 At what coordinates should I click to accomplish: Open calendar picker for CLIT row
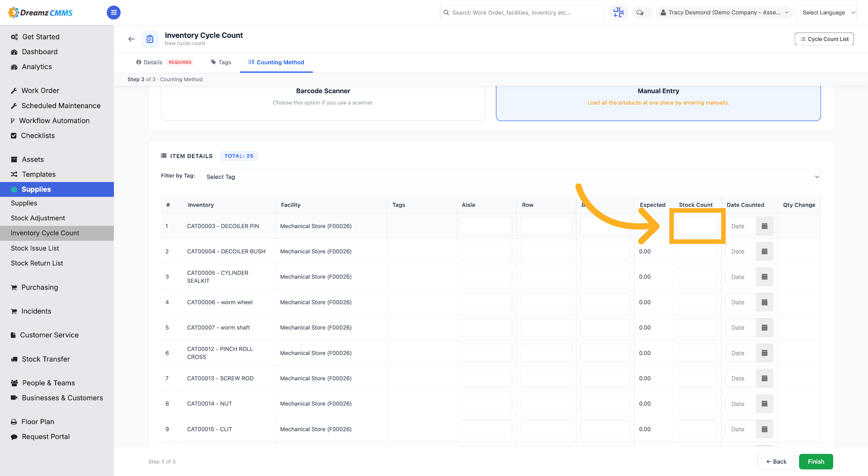pyautogui.click(x=764, y=429)
